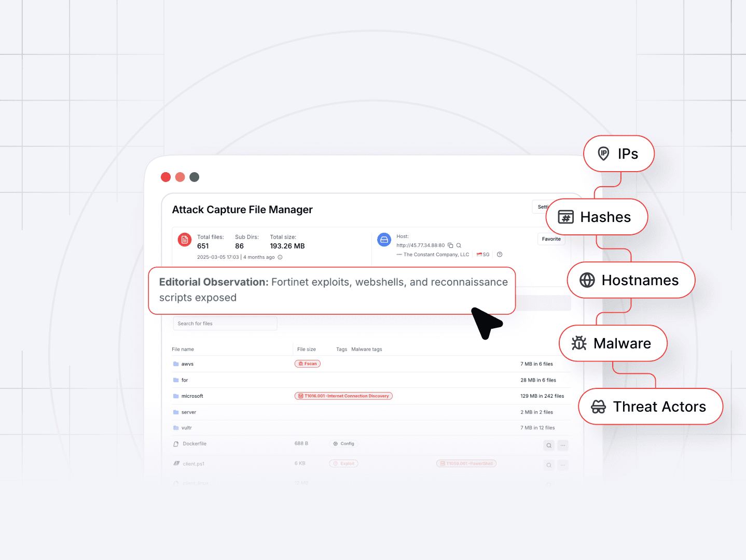Image resolution: width=746 pixels, height=560 pixels.
Task: Click the Exploit tag on client.ps1
Action: (344, 464)
